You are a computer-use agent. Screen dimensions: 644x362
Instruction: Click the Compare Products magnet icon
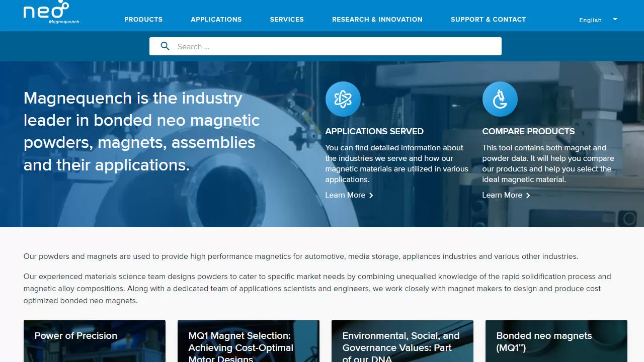pos(500,99)
